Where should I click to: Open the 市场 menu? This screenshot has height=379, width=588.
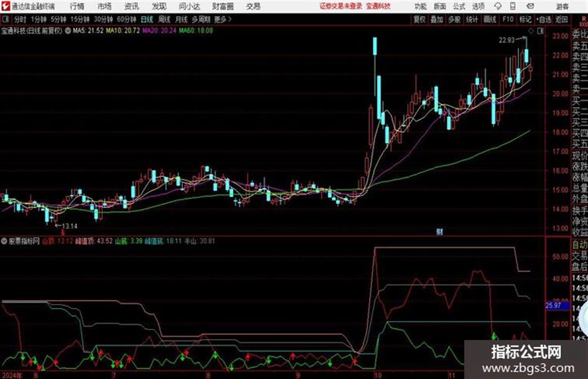pyautogui.click(x=105, y=6)
